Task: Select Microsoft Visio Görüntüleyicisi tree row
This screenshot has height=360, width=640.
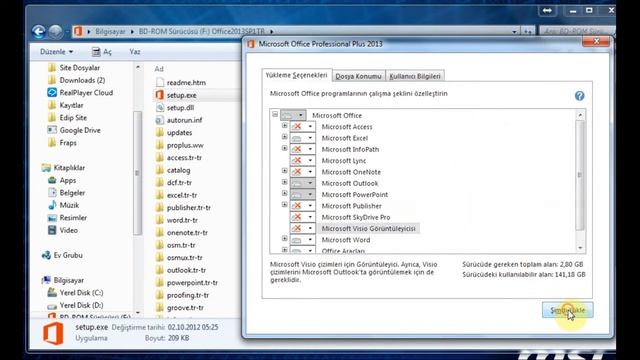Action: (x=369, y=229)
